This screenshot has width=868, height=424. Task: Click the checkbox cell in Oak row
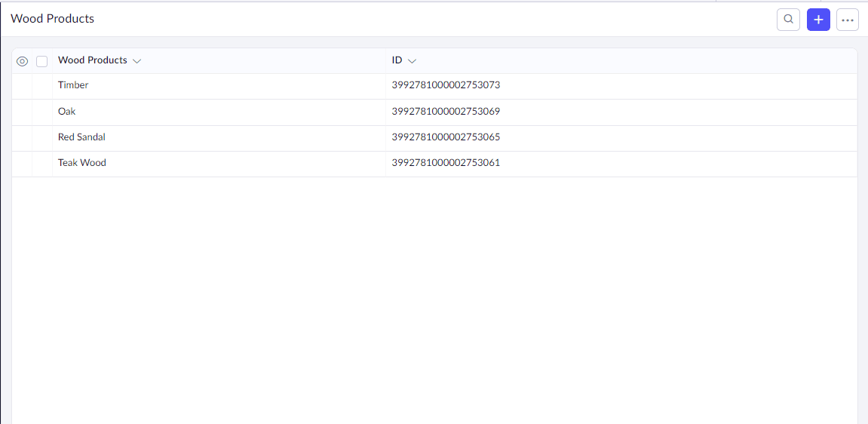(x=42, y=112)
